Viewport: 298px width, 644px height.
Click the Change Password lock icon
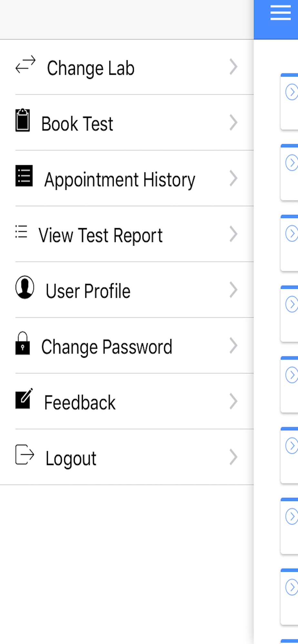(x=23, y=343)
